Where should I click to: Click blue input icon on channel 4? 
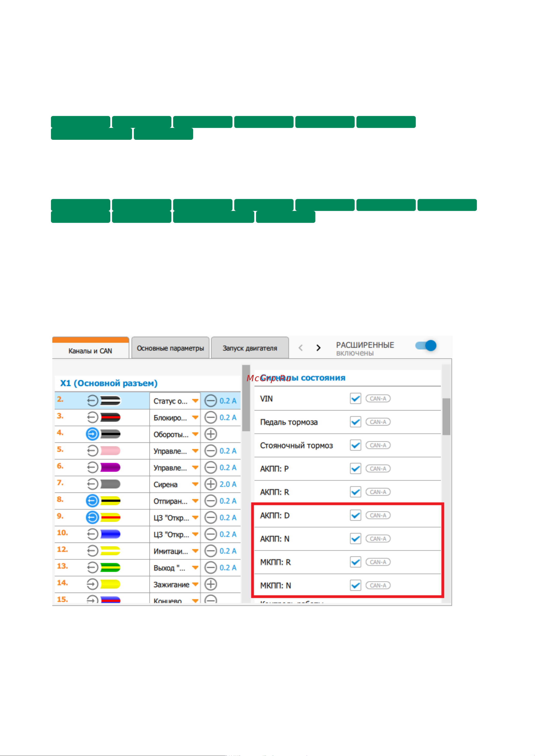(x=93, y=434)
